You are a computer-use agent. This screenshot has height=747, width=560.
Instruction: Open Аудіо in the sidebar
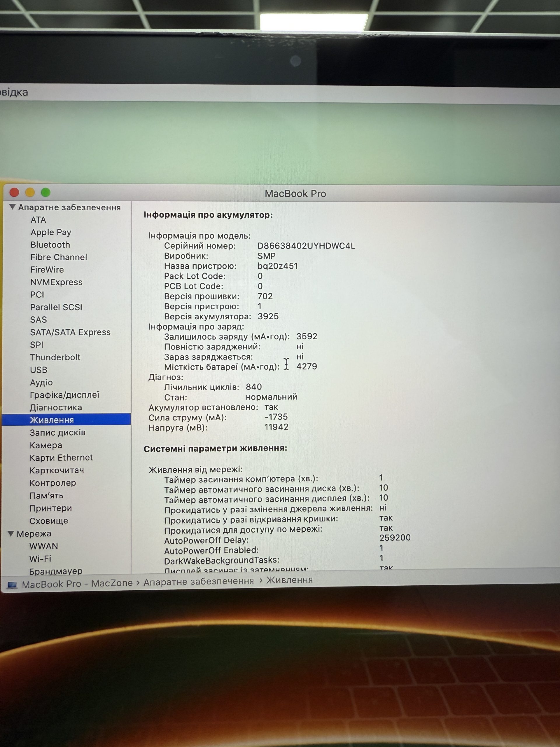click(x=41, y=382)
